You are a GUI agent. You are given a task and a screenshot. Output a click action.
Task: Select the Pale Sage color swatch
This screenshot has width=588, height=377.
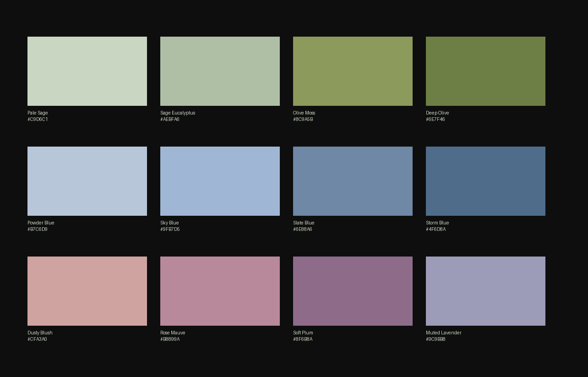tap(87, 71)
